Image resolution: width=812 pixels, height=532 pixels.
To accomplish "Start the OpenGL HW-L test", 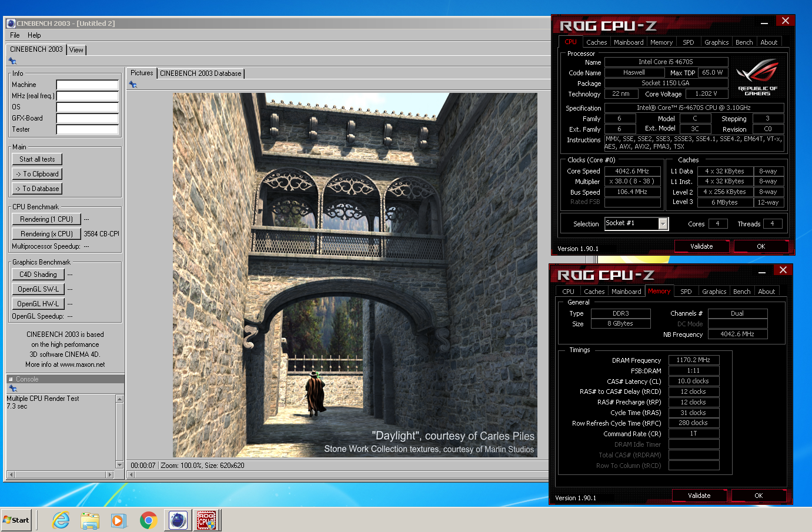I will pos(38,304).
